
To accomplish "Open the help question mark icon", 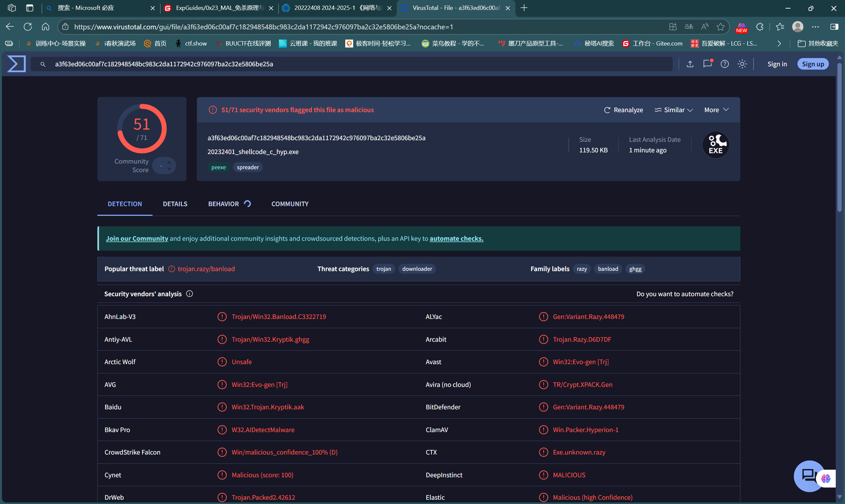I will (x=725, y=64).
